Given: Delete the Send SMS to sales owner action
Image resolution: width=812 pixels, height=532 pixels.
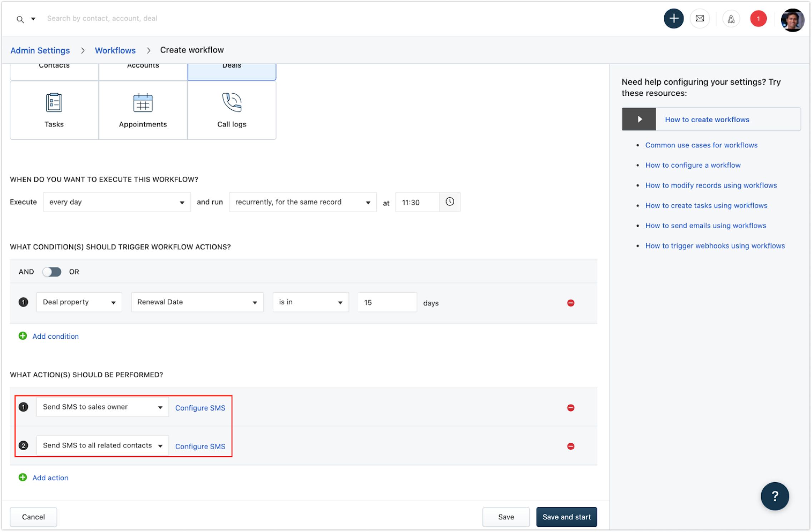Looking at the screenshot, I should point(570,408).
